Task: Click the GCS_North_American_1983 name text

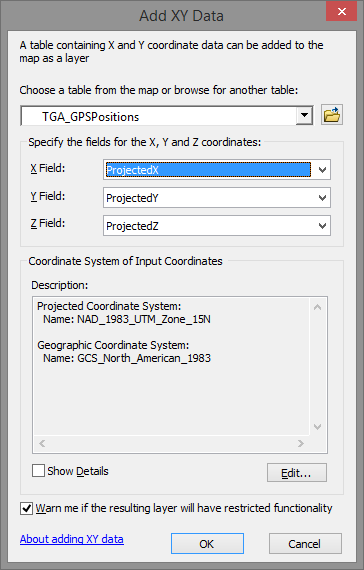Action: (144, 358)
